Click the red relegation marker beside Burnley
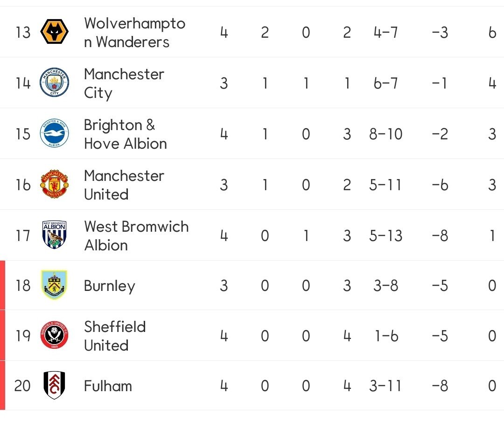Viewport: 504px width, 428px height. click(2, 285)
